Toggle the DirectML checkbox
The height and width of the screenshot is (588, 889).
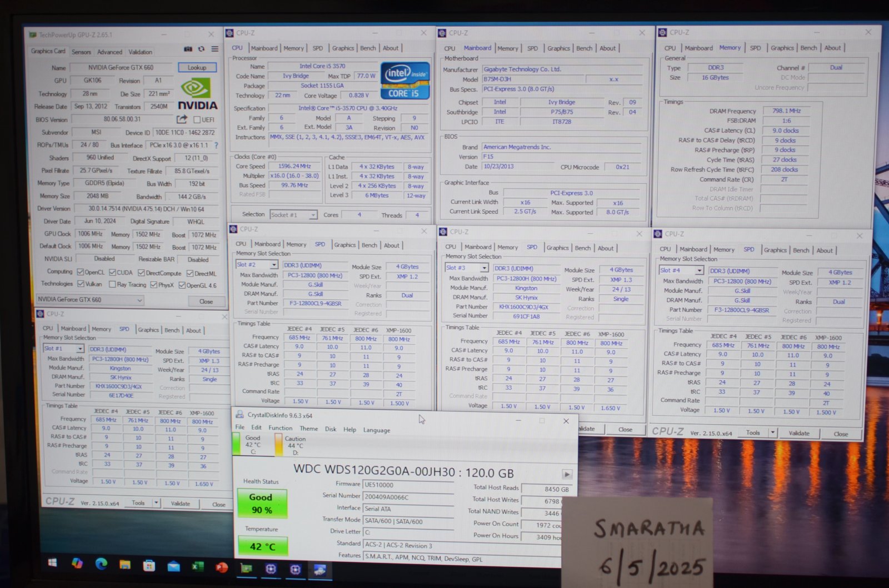(x=190, y=273)
